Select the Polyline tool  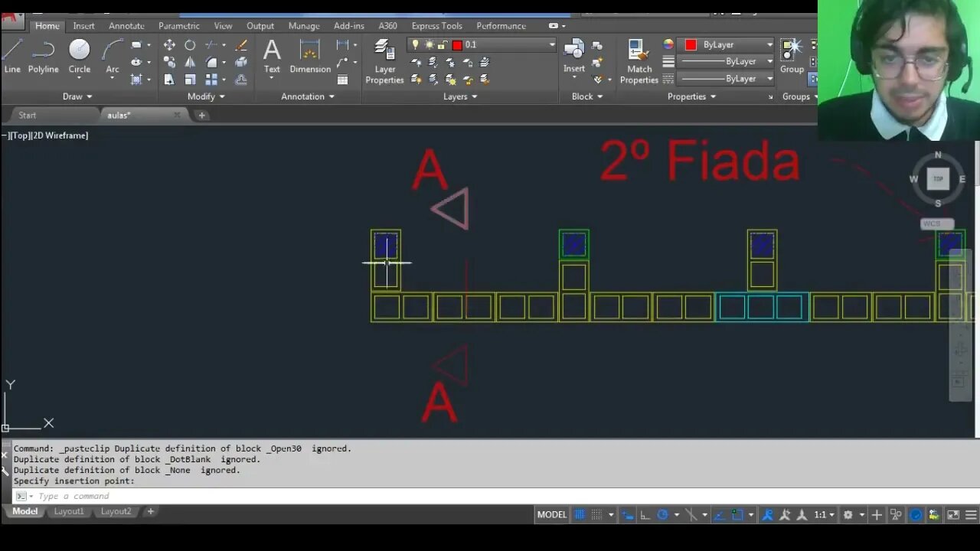pyautogui.click(x=43, y=57)
